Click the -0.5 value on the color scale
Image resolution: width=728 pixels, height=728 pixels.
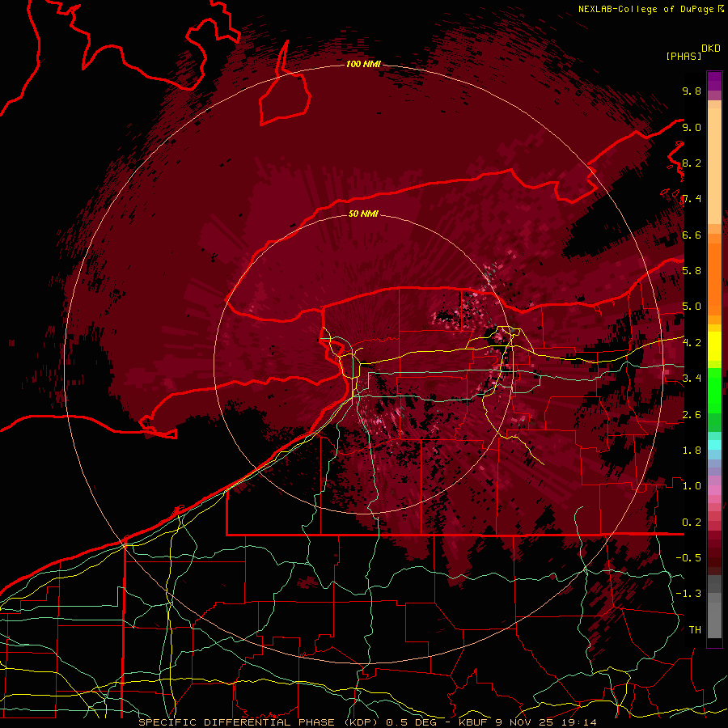[x=688, y=558]
